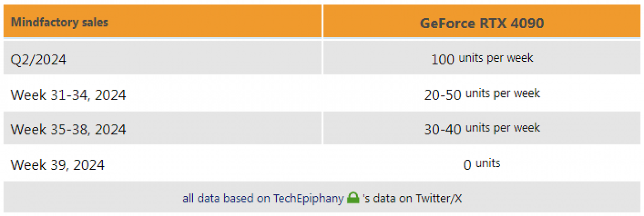Click the 30-40 figure for weeks 35-38
644x216 pixels.
[443, 130]
